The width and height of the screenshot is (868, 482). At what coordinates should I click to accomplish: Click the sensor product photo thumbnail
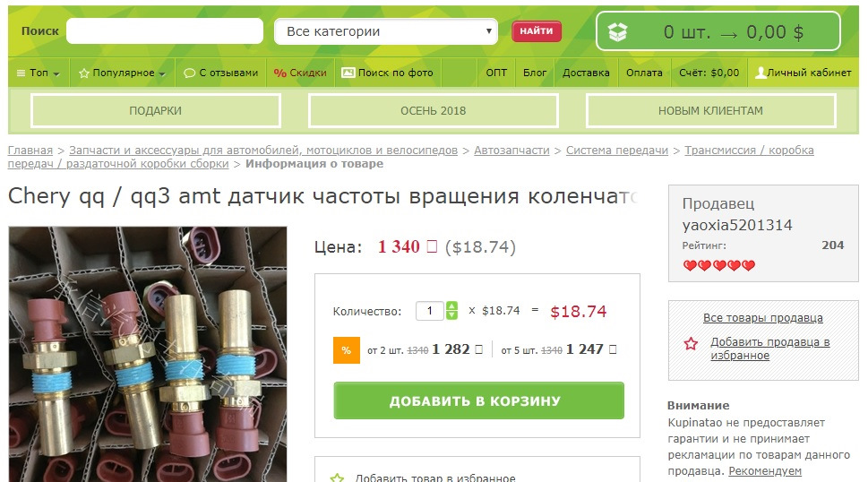[148, 354]
